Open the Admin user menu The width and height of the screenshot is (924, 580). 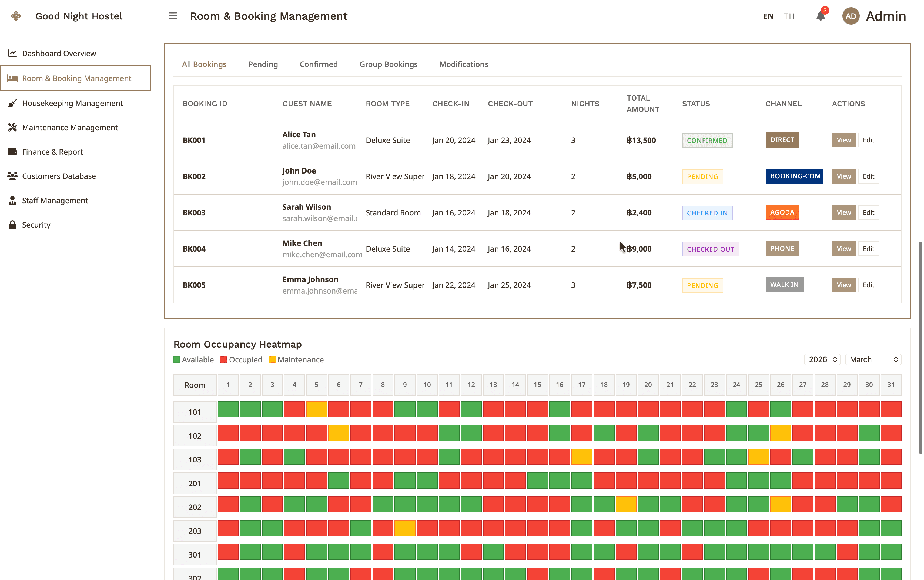click(x=874, y=16)
